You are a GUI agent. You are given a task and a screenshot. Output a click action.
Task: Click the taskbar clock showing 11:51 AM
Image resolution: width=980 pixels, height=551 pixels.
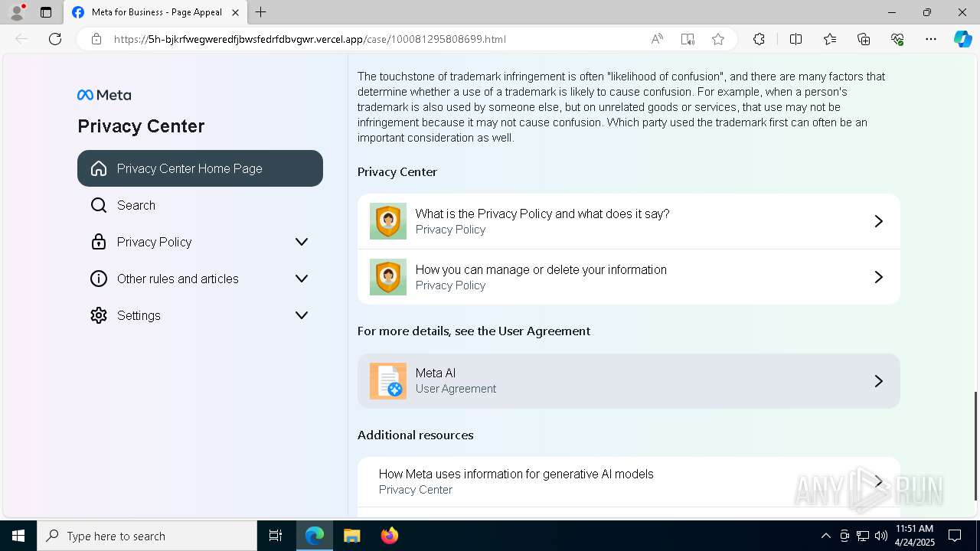click(915, 536)
